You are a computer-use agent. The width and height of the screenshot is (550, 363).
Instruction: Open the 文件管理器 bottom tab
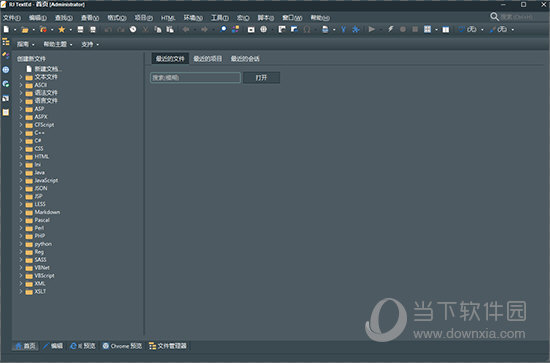168,346
